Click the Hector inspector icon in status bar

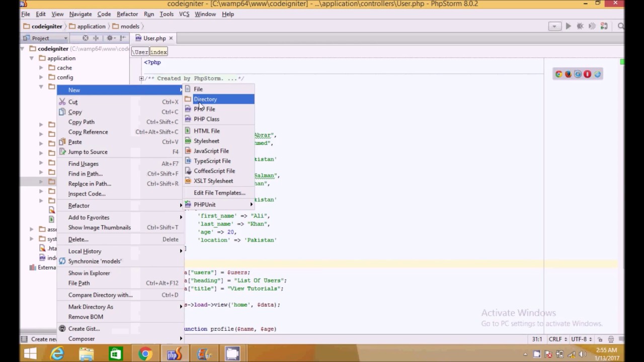[x=611, y=339]
